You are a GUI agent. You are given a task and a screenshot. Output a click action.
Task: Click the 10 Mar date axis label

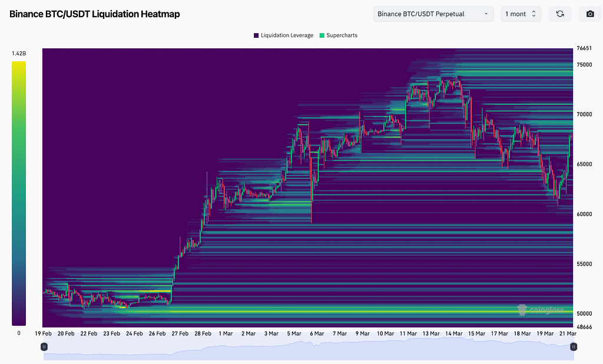pos(385,333)
